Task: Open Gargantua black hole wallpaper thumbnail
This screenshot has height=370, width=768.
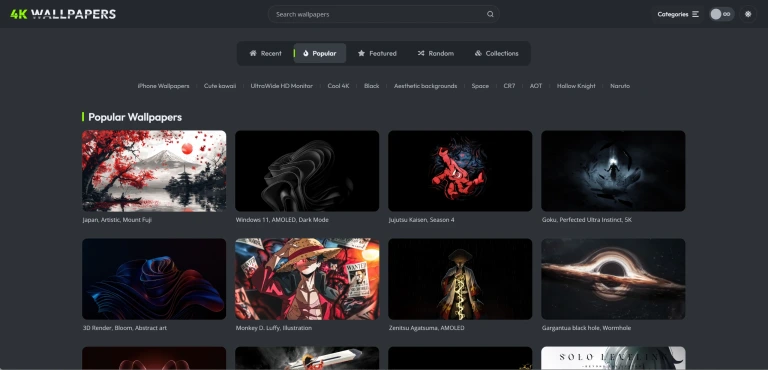Action: point(613,279)
